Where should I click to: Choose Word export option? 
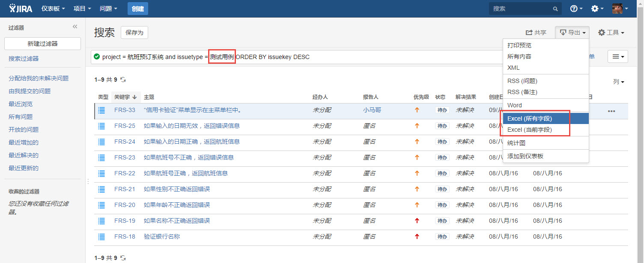click(x=546, y=105)
